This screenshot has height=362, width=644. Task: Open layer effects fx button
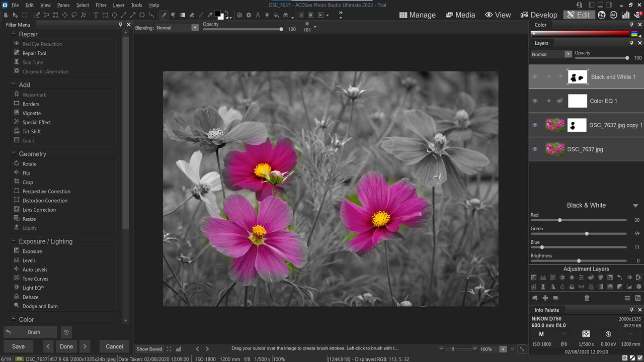637,298
